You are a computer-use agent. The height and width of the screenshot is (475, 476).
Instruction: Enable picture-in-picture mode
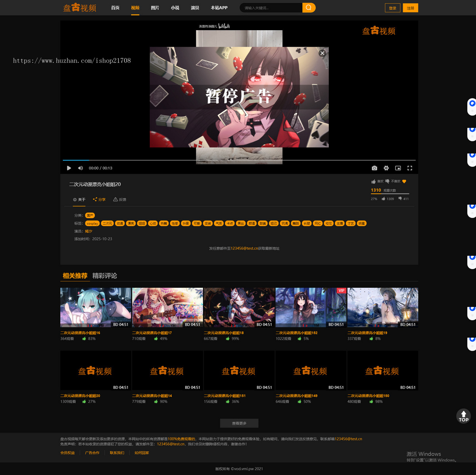coord(398,168)
